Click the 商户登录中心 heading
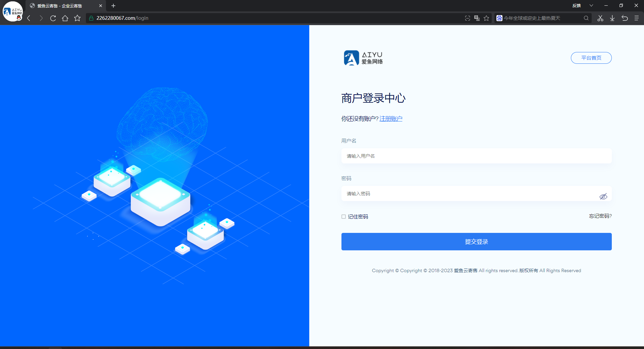 [373, 98]
